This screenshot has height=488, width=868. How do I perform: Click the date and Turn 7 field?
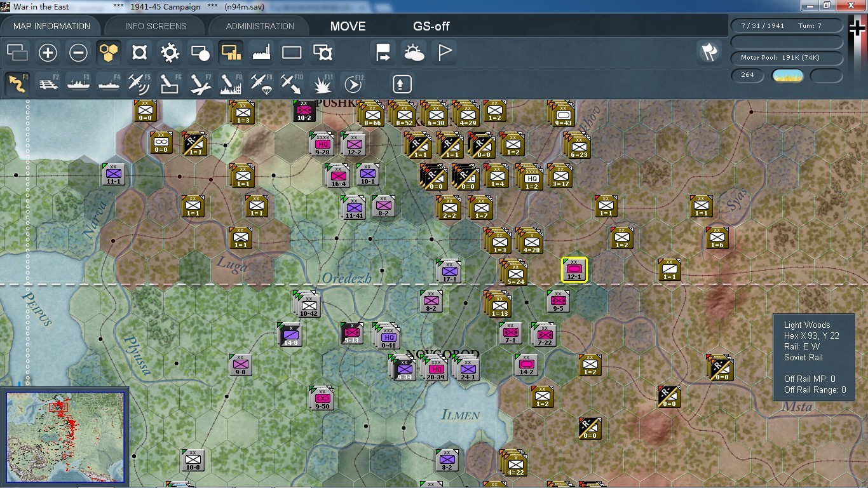click(x=787, y=26)
